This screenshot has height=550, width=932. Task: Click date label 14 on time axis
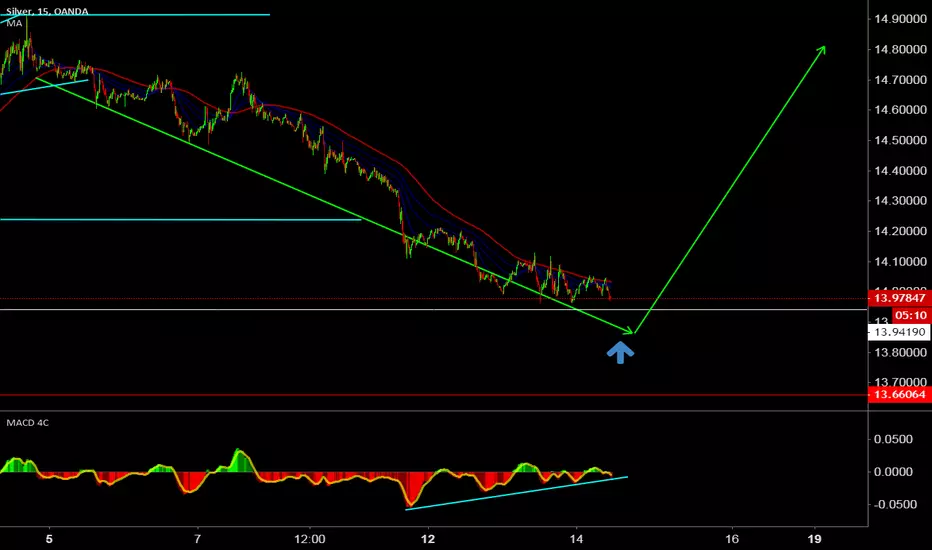pyautogui.click(x=576, y=539)
